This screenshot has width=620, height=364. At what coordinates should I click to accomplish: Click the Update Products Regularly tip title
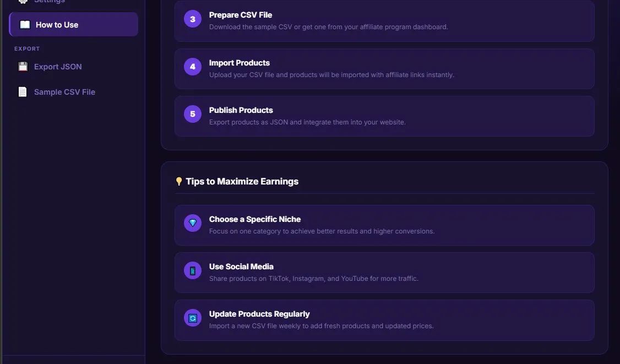(x=259, y=314)
